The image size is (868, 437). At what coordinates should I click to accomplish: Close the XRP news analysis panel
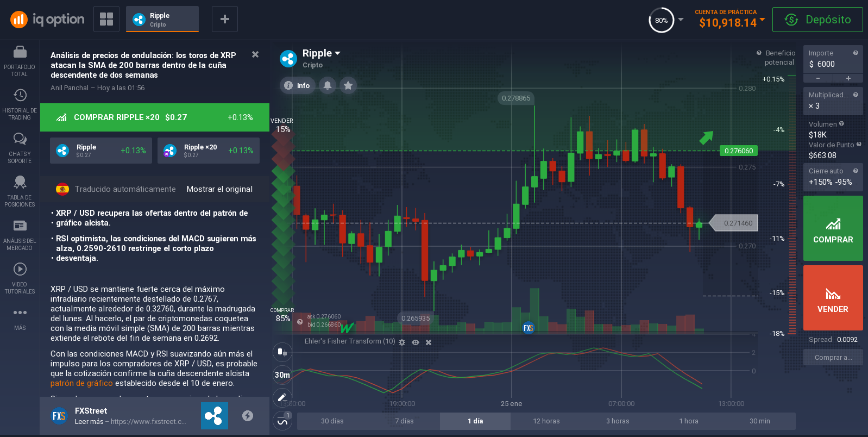pos(255,54)
